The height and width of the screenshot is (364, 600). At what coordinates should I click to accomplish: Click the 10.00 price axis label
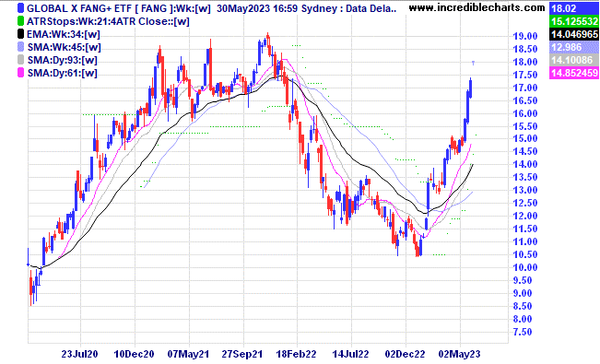(x=525, y=267)
